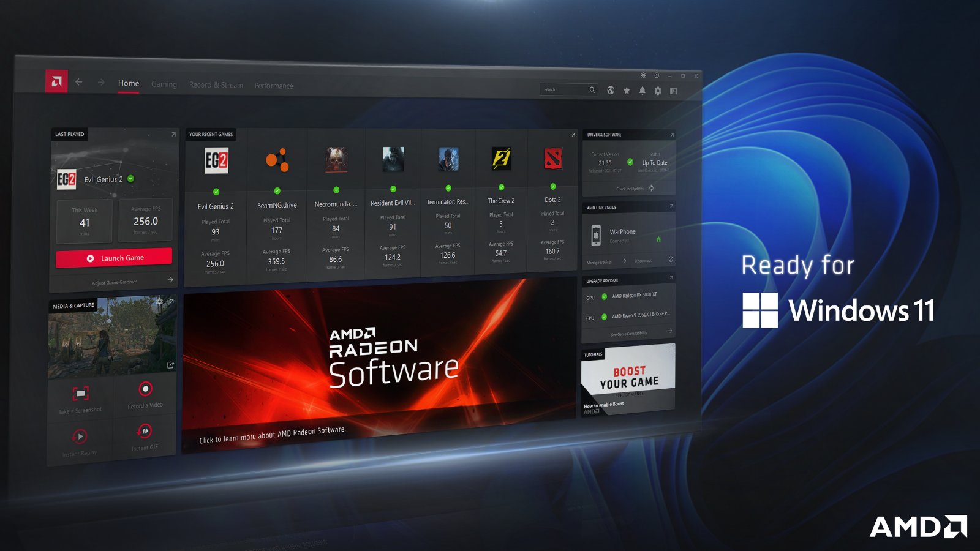Viewport: 980px width, 551px height.
Task: Open the help question mark icon
Action: [x=657, y=75]
